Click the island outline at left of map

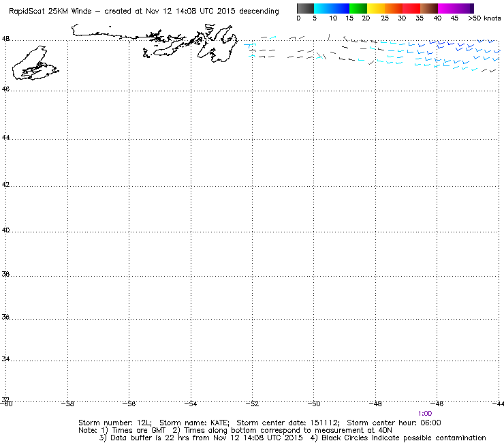[35, 63]
